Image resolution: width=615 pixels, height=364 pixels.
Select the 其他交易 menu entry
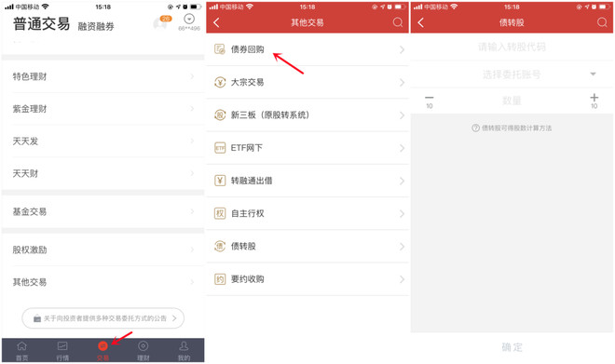click(102, 282)
